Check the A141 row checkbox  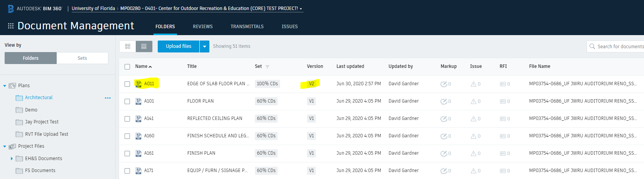[127, 119]
